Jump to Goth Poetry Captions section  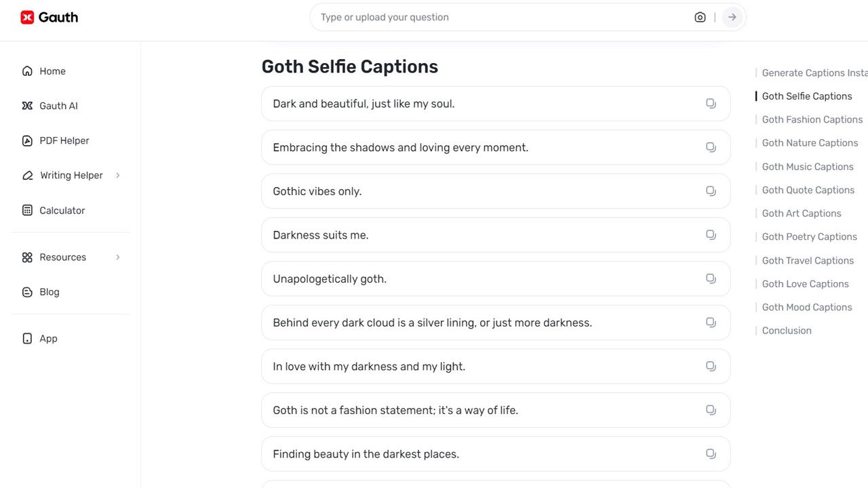tap(809, 237)
